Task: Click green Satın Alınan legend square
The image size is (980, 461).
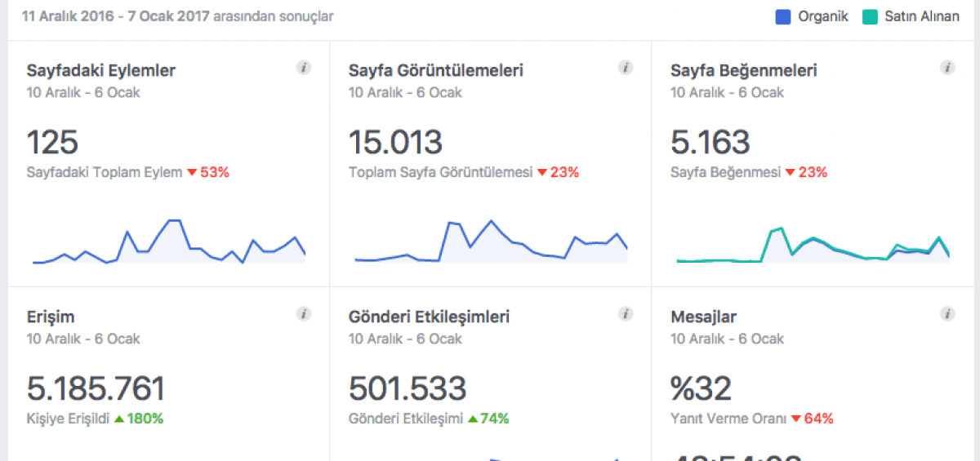Action: click(x=870, y=16)
